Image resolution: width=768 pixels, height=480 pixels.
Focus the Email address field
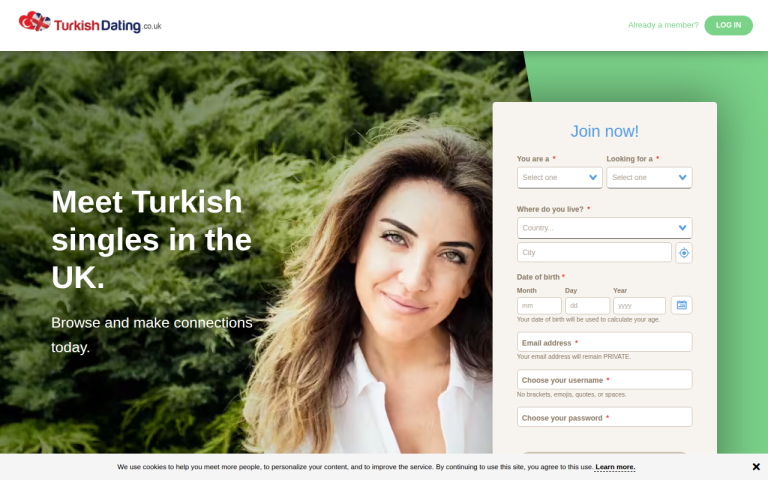[x=604, y=342]
